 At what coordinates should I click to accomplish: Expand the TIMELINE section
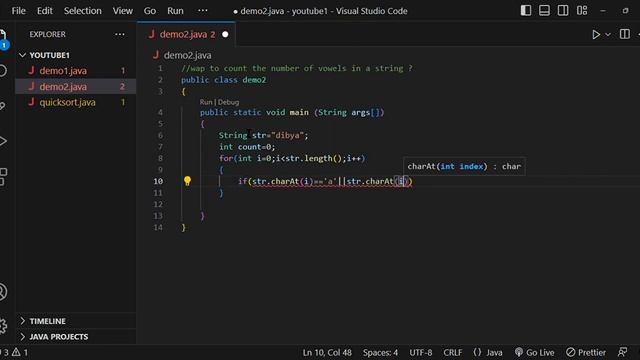pos(76,321)
